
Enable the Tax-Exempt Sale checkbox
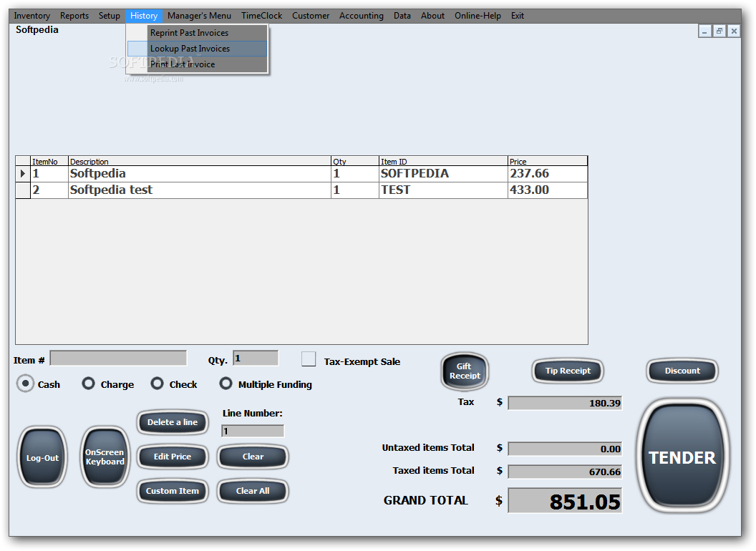coord(309,359)
